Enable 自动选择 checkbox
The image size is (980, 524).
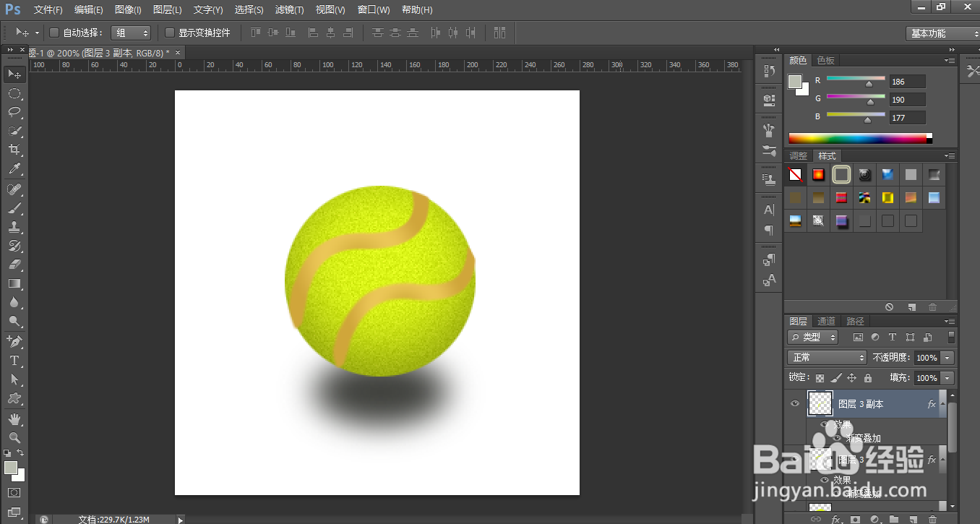[54, 33]
